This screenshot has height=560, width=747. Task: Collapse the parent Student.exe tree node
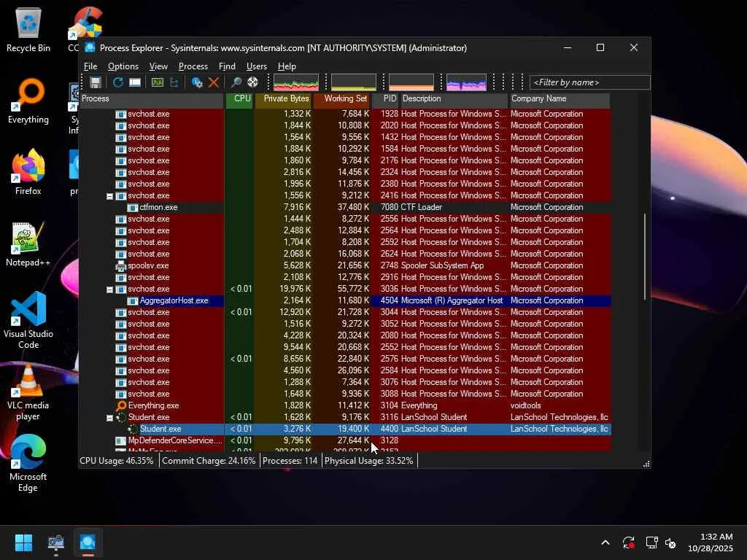point(109,418)
